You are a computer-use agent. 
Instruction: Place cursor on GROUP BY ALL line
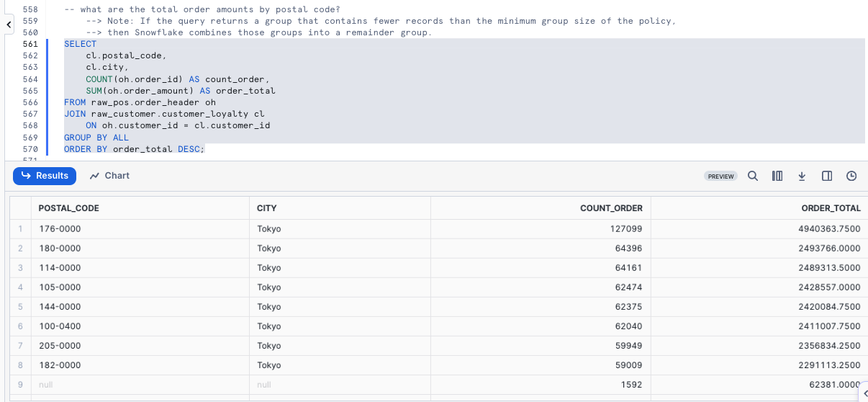pyautogui.click(x=96, y=138)
